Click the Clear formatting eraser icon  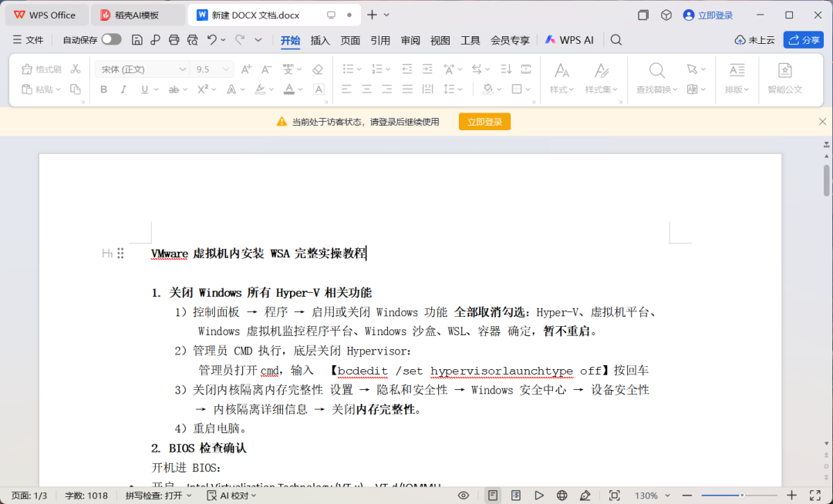318,69
